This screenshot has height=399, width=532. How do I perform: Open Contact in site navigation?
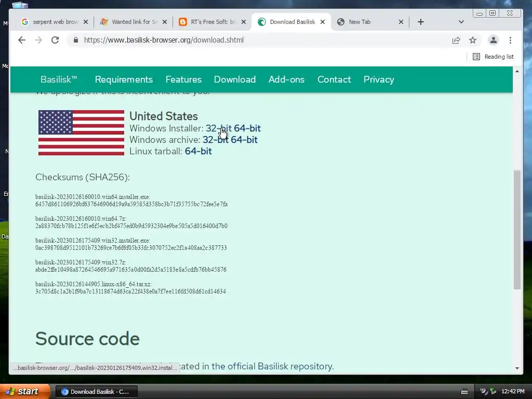tap(334, 79)
